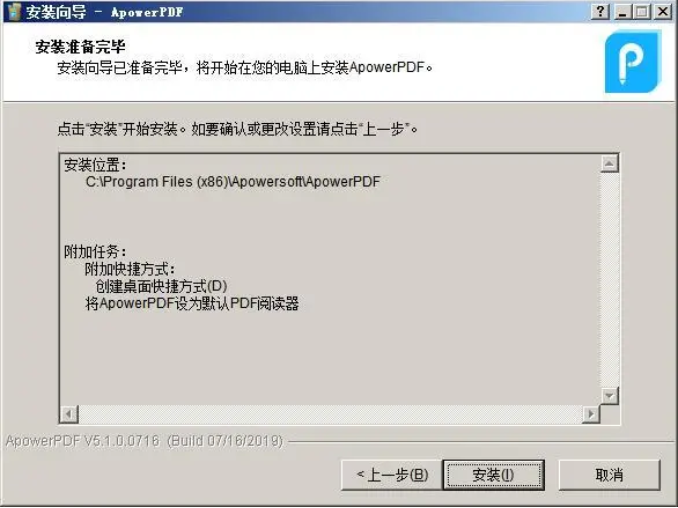Click the 将ApowerPDF设为默认PDF阅读器 line

click(192, 304)
